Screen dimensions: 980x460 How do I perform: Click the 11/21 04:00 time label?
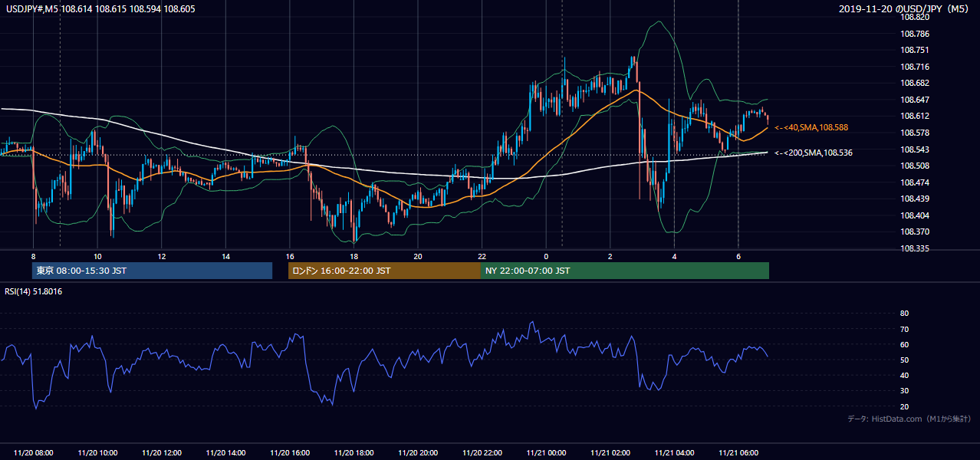[x=675, y=453]
